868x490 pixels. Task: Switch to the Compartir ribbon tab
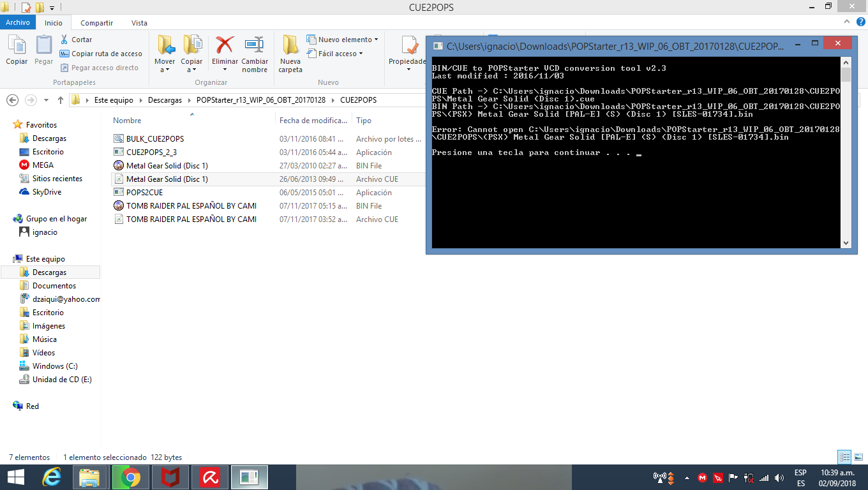pyautogui.click(x=96, y=22)
